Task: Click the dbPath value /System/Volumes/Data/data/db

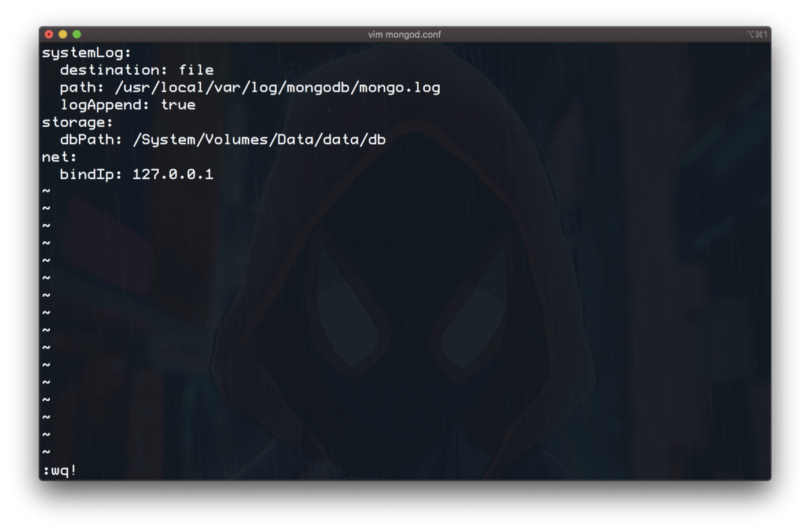Action: click(259, 139)
